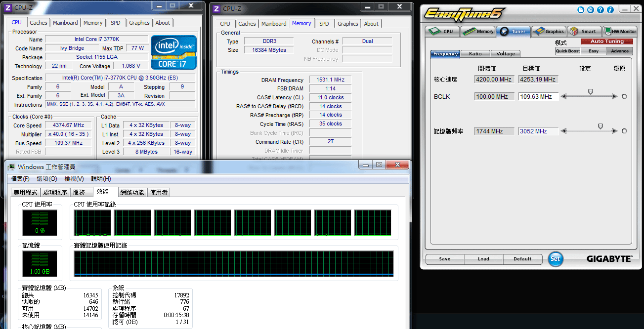Open About tab in left CPU-Z window

(163, 23)
